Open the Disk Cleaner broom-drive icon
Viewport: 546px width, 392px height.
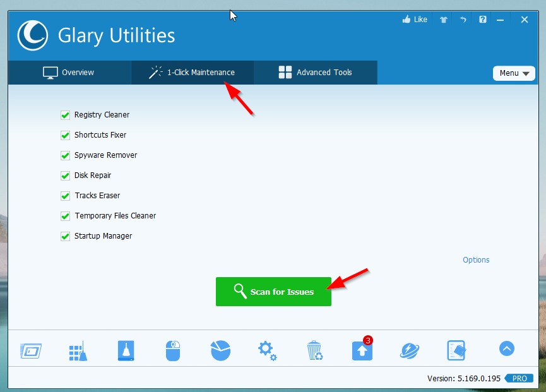[x=126, y=350]
